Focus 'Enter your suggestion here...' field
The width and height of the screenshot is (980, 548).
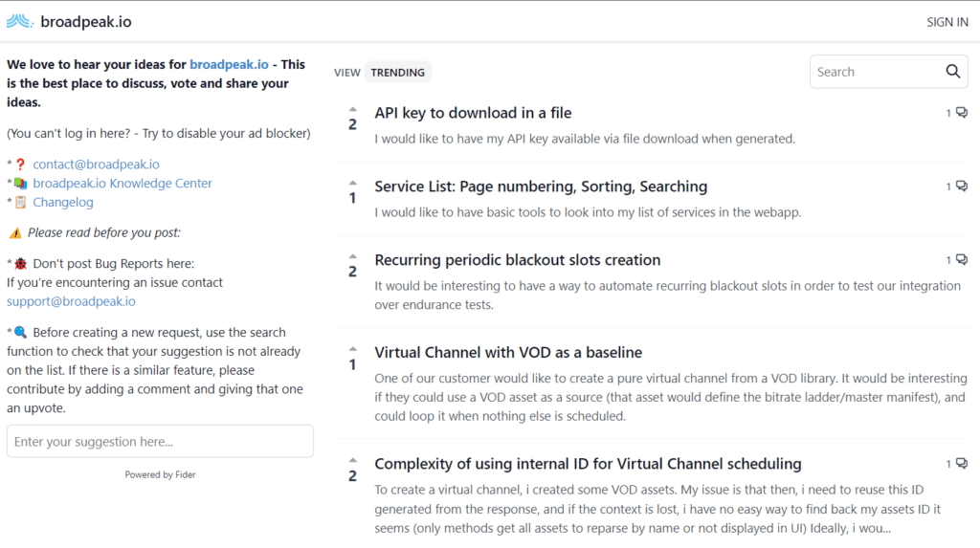pyautogui.click(x=160, y=442)
